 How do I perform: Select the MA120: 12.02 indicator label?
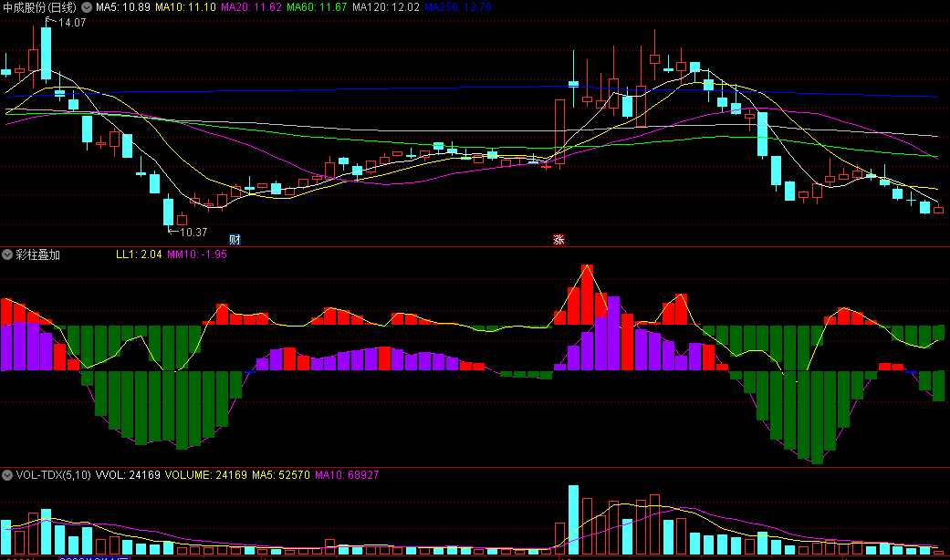(x=386, y=7)
